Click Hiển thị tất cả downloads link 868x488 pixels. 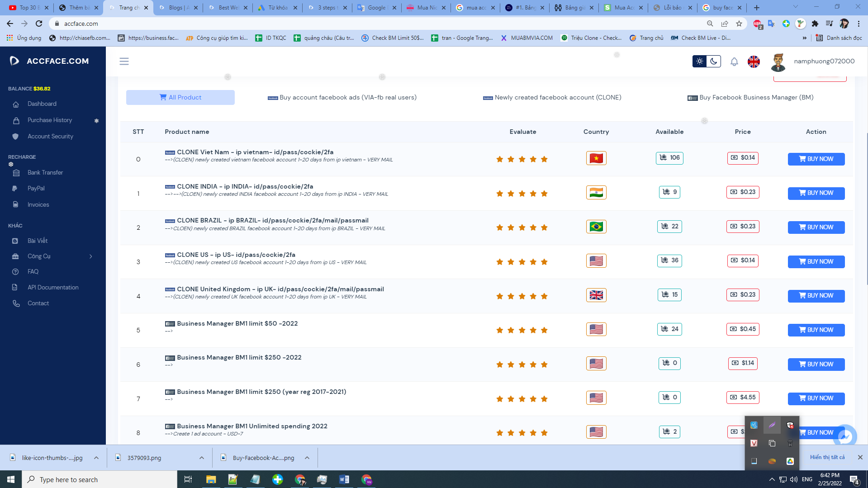click(827, 457)
